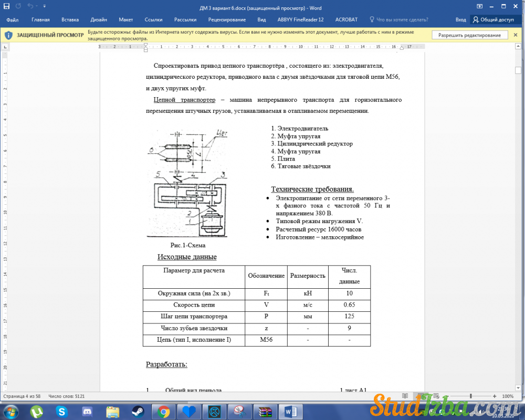Viewport: 525px width, 420px height.
Task: Click the zoom in plus button
Action: pos(495,396)
